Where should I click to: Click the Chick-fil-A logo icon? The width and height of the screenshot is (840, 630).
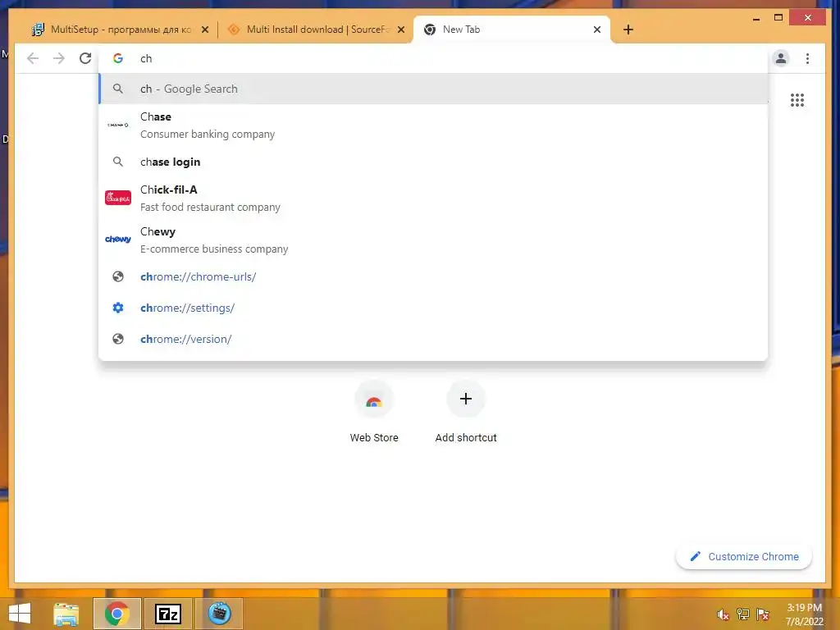pyautogui.click(x=118, y=198)
